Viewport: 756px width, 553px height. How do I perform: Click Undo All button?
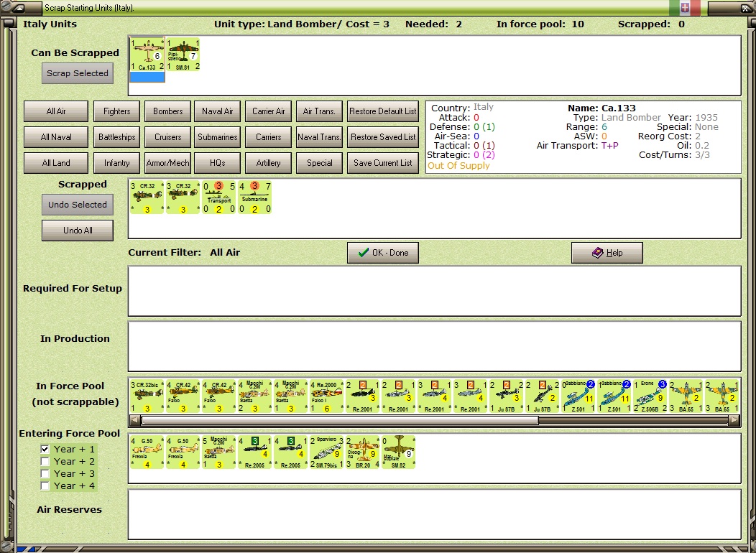78,231
